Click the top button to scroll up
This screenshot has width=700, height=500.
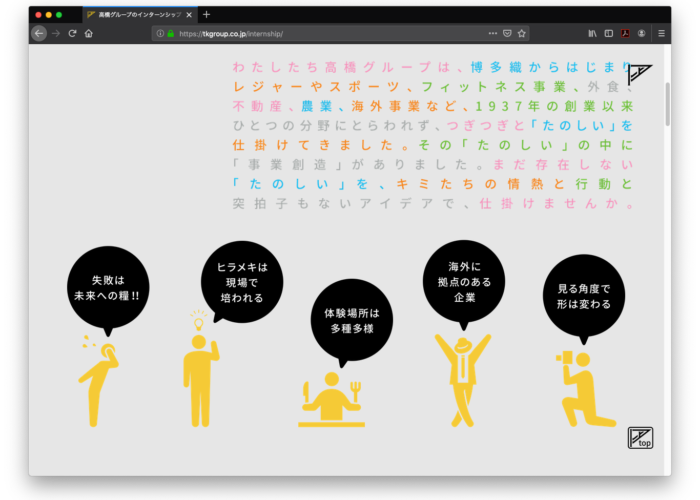tap(640, 438)
